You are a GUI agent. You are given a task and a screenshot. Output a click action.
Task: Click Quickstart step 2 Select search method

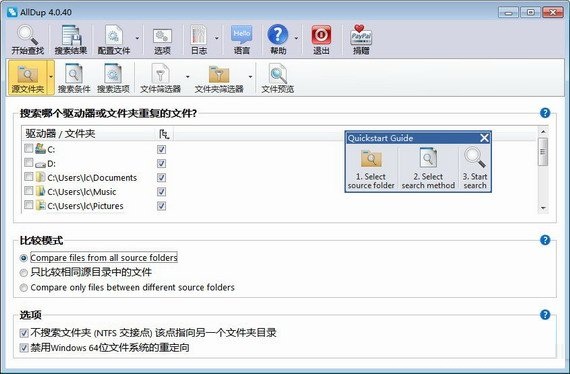point(428,168)
